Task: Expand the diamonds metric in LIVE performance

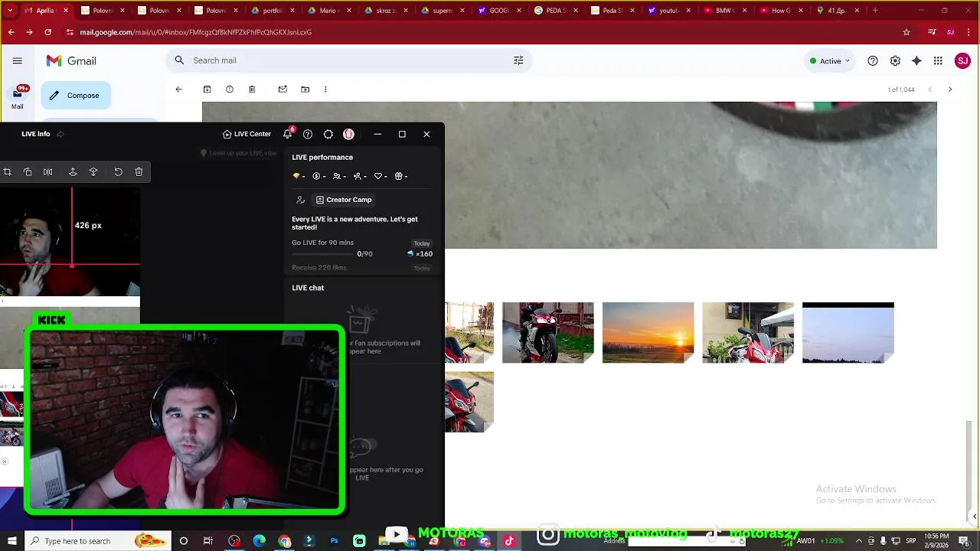Action: tap(299, 176)
